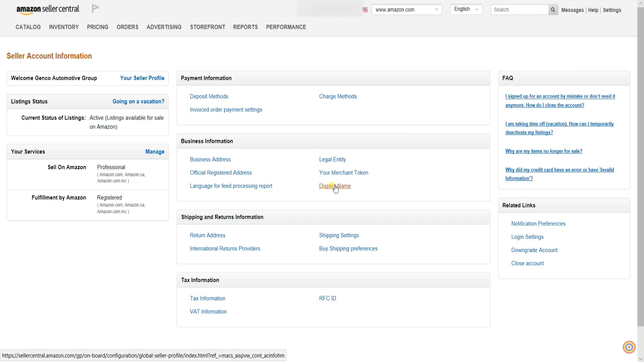Open Your Merchant Token
Screen dimensions: 644x362
click(344, 173)
